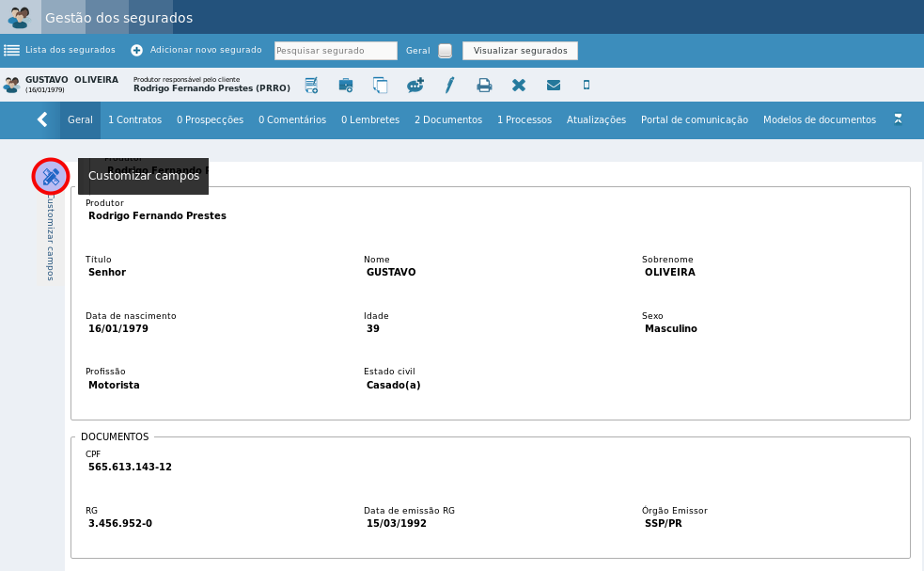Click the vertical Customizar campos side label
This screenshot has height=571, width=924.
(x=51, y=236)
